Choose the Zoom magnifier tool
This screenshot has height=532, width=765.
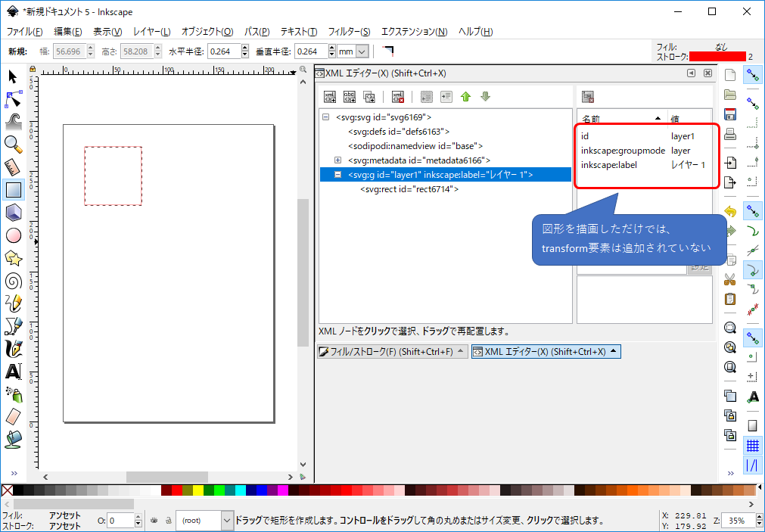[x=12, y=145]
